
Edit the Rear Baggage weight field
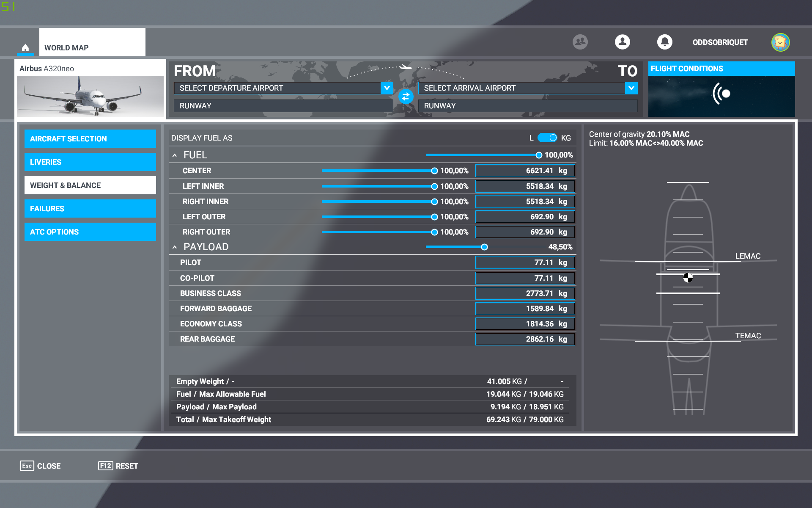pyautogui.click(x=524, y=339)
